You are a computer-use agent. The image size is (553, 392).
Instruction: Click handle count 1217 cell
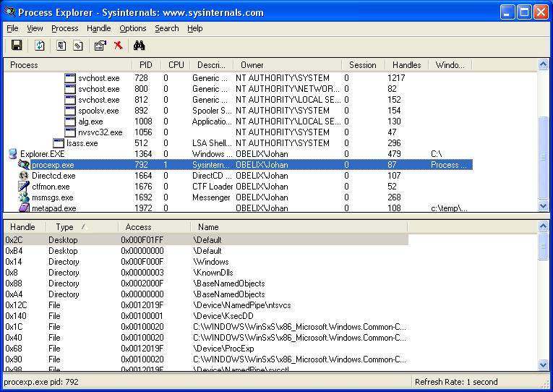click(396, 78)
